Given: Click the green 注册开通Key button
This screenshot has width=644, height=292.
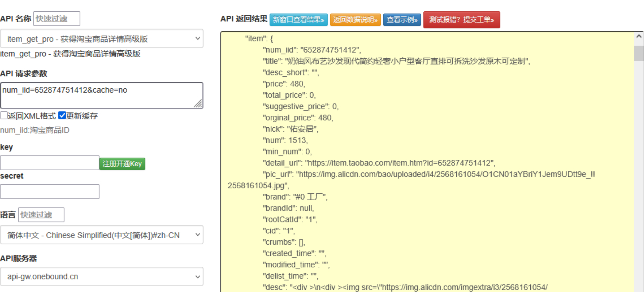Looking at the screenshot, I should click(x=122, y=164).
